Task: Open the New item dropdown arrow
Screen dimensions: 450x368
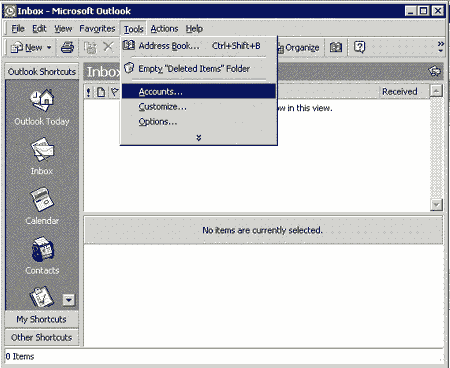Action: point(49,47)
